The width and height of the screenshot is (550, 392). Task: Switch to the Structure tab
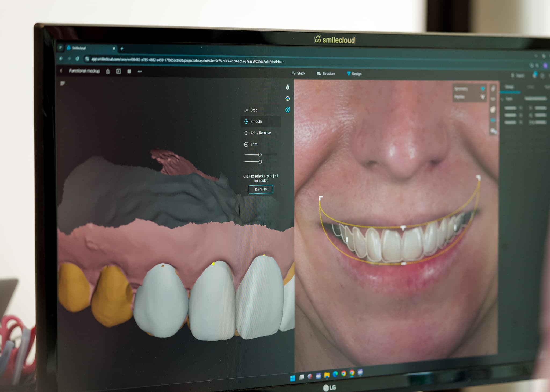pyautogui.click(x=326, y=74)
